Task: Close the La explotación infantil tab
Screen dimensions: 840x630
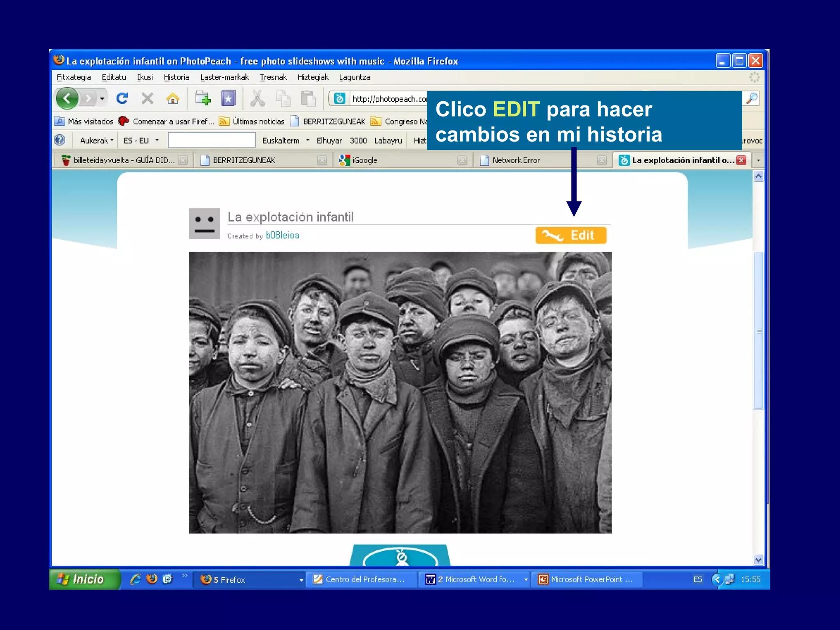Action: click(x=741, y=160)
